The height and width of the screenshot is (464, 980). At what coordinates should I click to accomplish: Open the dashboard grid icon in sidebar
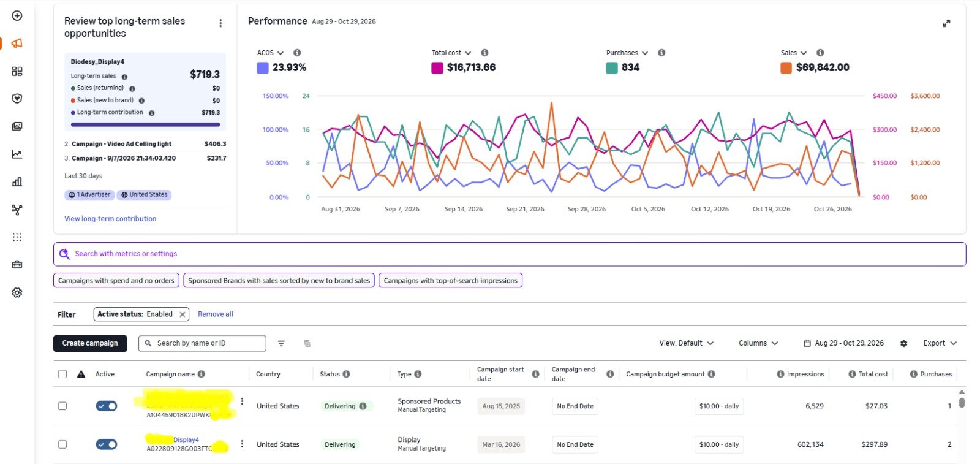tap(17, 71)
